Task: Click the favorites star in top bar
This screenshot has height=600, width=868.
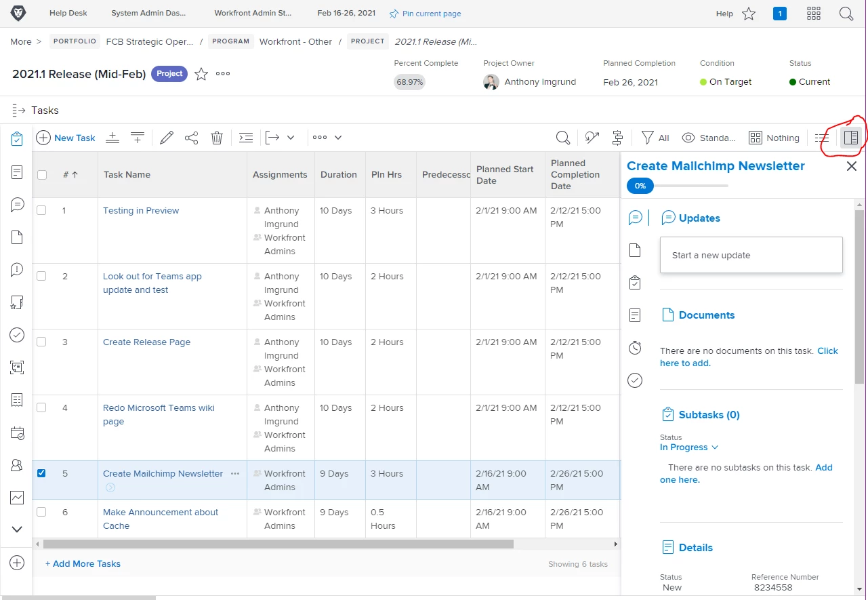Action: pos(749,14)
